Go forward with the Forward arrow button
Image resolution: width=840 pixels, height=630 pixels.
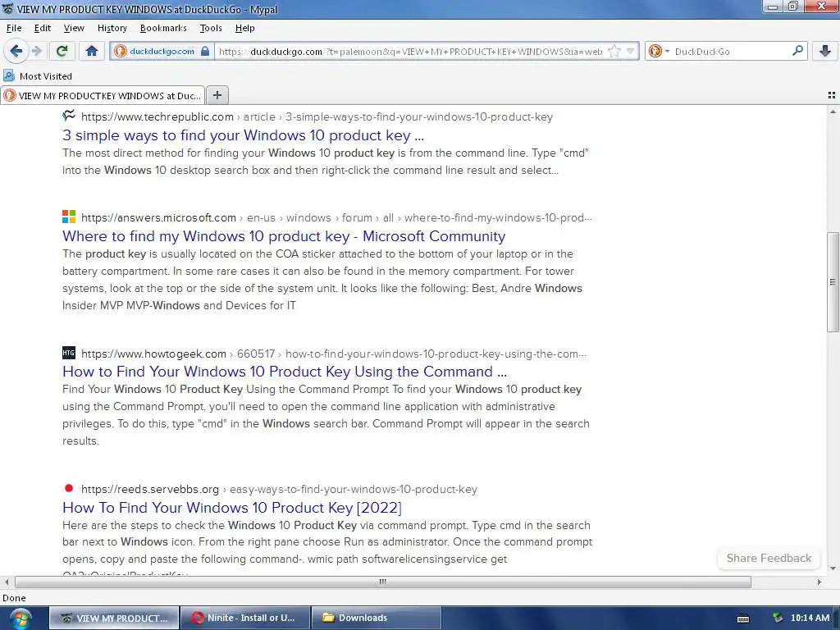click(36, 51)
